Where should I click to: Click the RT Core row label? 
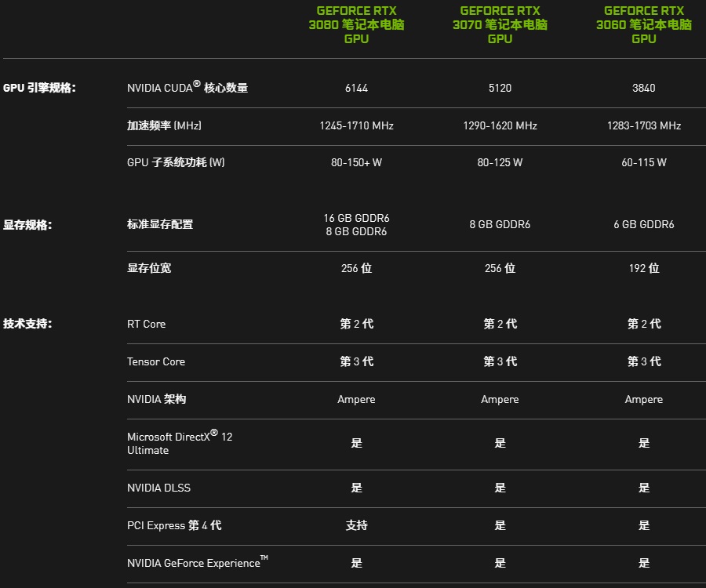pos(147,324)
